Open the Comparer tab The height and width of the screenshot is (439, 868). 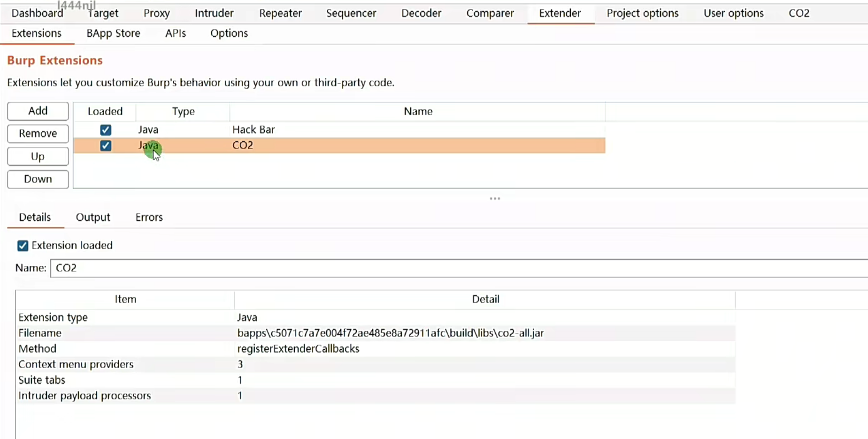click(x=490, y=13)
